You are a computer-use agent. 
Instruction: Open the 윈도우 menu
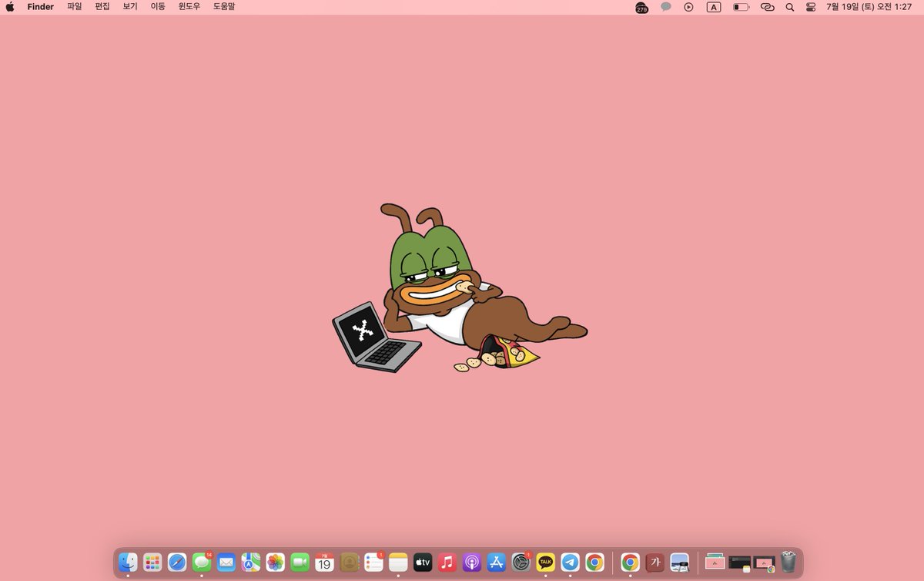click(189, 7)
